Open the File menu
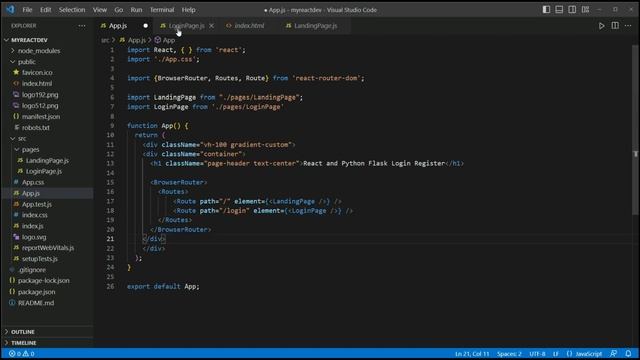Screen dimensions: 640x360 (x=27, y=10)
